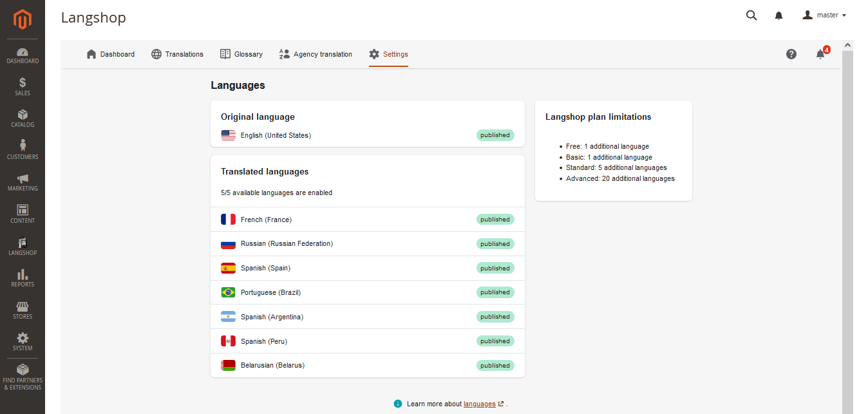Click the search magnifier icon
This screenshot has width=868, height=414.
click(x=751, y=15)
